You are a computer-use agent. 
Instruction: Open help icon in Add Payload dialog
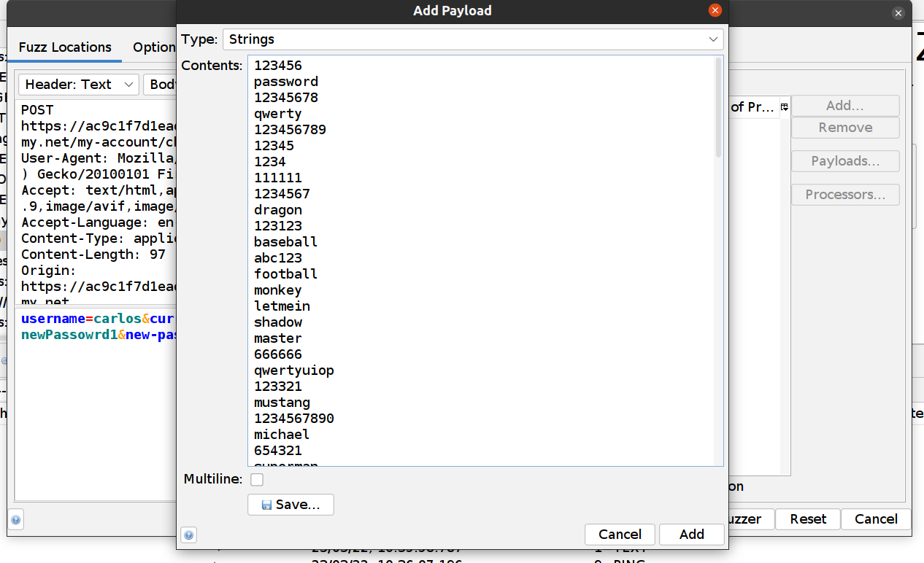tap(189, 535)
